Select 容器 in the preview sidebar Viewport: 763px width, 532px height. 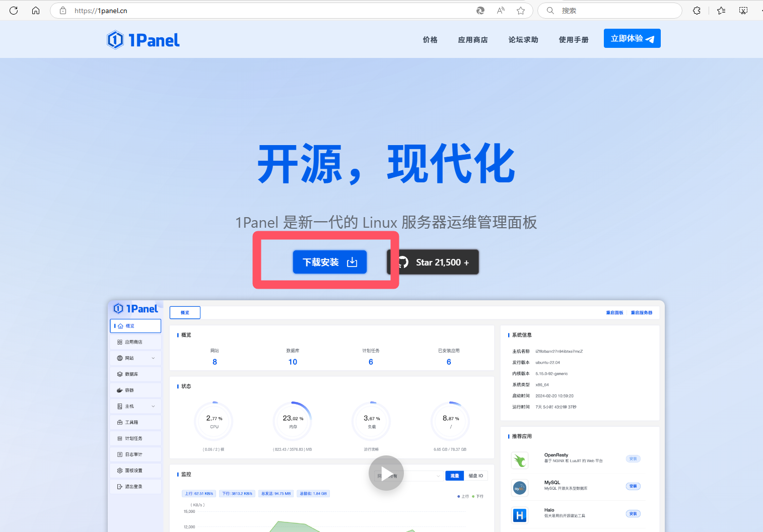tap(135, 390)
